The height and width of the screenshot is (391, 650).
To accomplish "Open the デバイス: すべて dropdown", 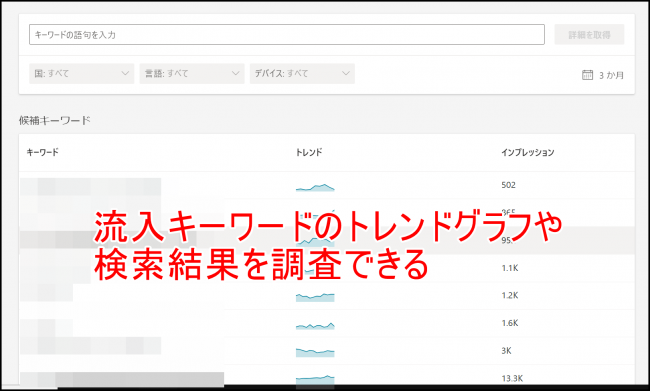I will click(302, 73).
